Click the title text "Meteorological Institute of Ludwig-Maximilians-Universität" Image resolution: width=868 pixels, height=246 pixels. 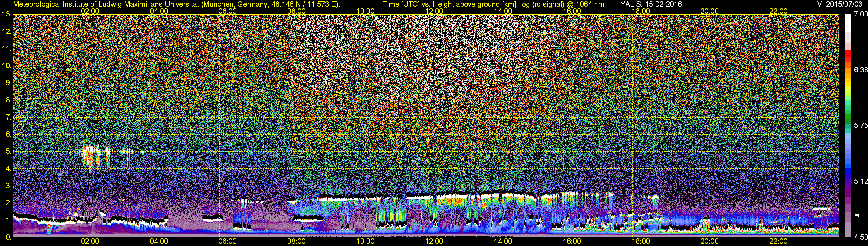[x=106, y=4]
